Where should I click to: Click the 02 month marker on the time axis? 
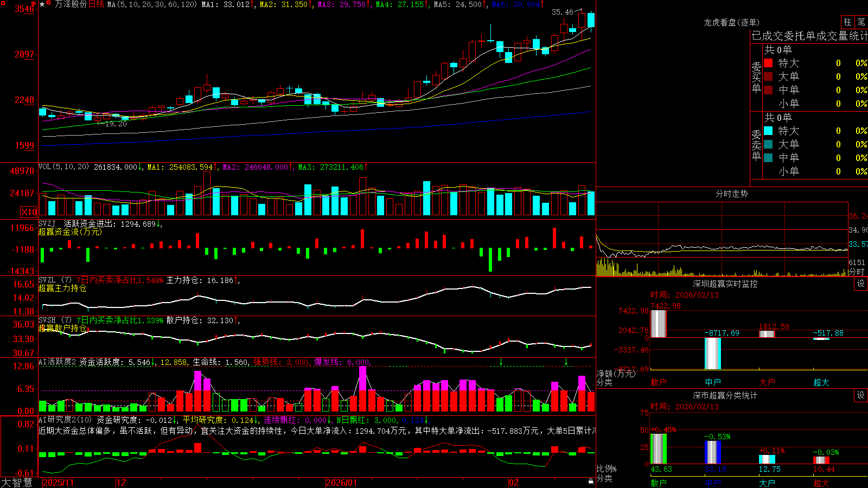(x=513, y=483)
